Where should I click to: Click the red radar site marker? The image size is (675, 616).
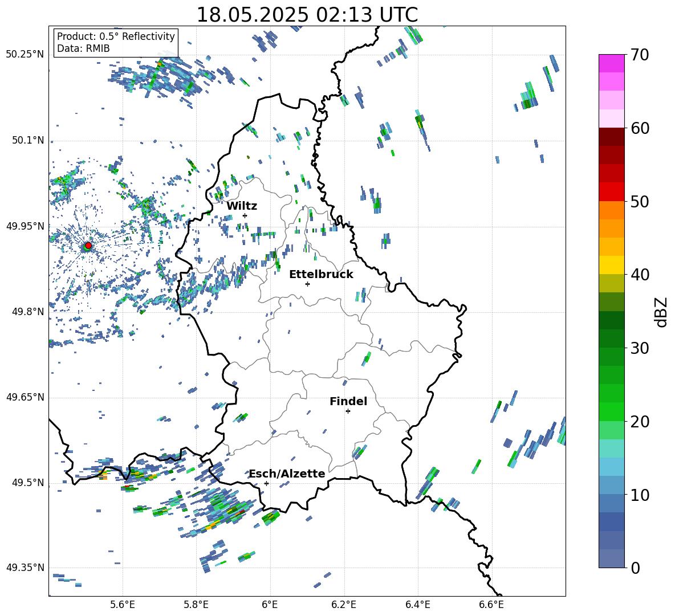[x=88, y=246]
